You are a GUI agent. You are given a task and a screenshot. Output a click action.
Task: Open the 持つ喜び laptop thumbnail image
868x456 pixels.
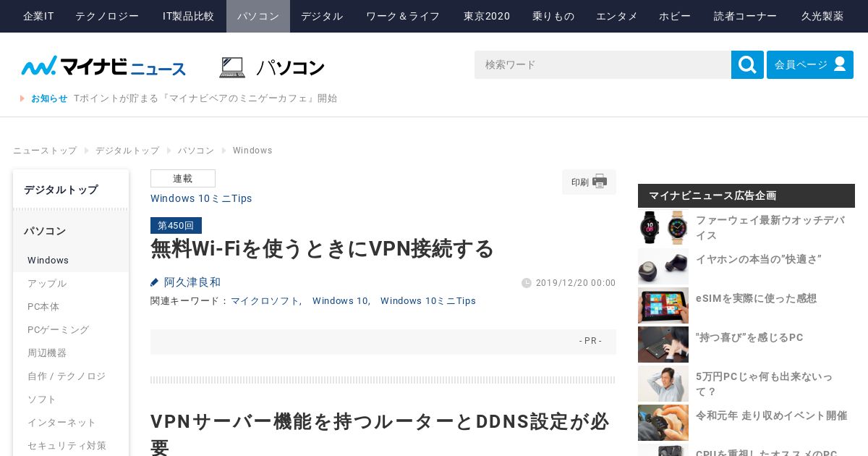[x=663, y=345]
